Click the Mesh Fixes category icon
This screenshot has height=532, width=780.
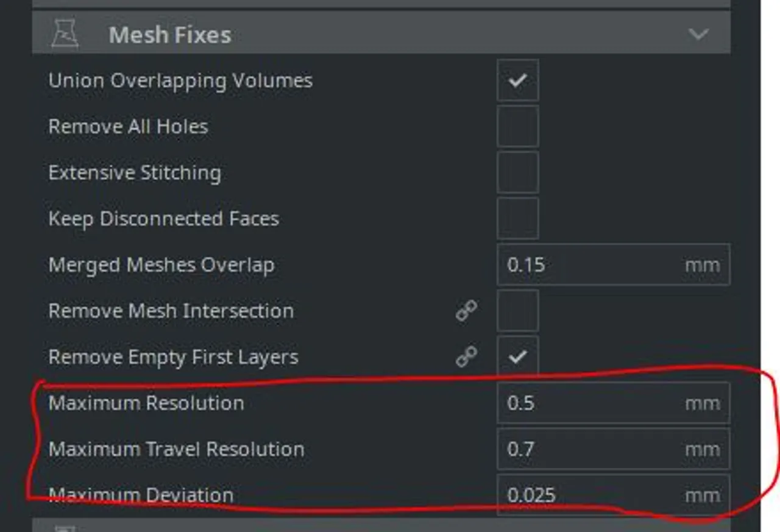point(65,35)
